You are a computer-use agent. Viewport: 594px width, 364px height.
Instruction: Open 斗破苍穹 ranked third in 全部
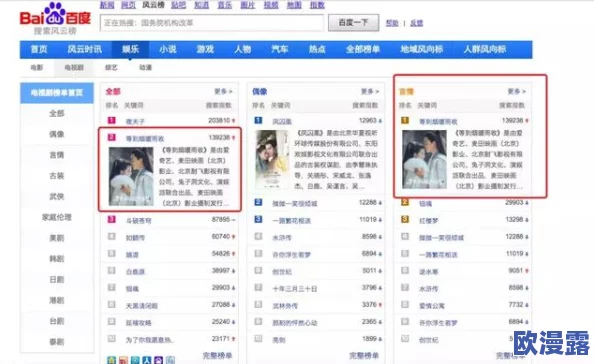coord(139,220)
